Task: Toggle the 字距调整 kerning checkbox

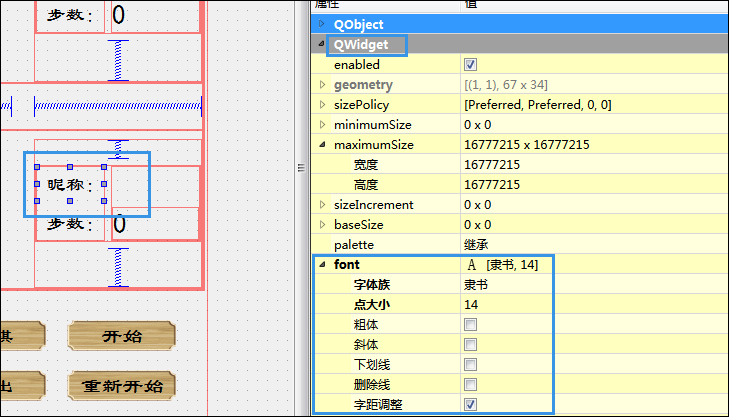Action: (470, 404)
